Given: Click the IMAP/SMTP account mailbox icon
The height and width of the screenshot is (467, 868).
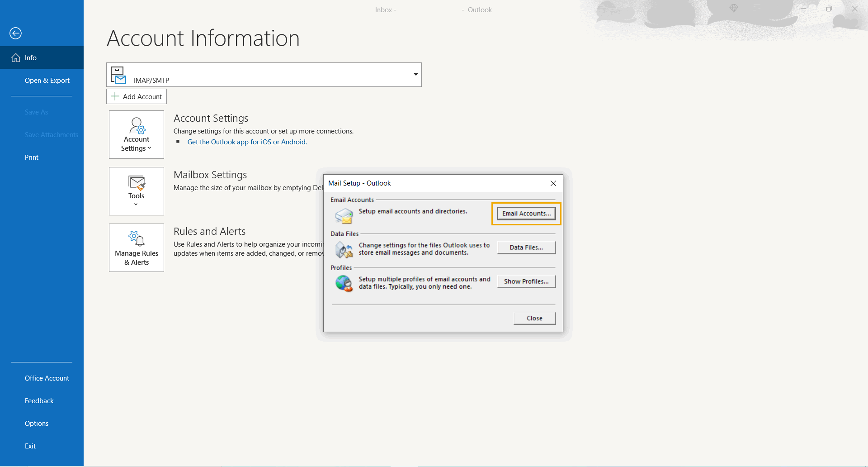Looking at the screenshot, I should coord(118,75).
